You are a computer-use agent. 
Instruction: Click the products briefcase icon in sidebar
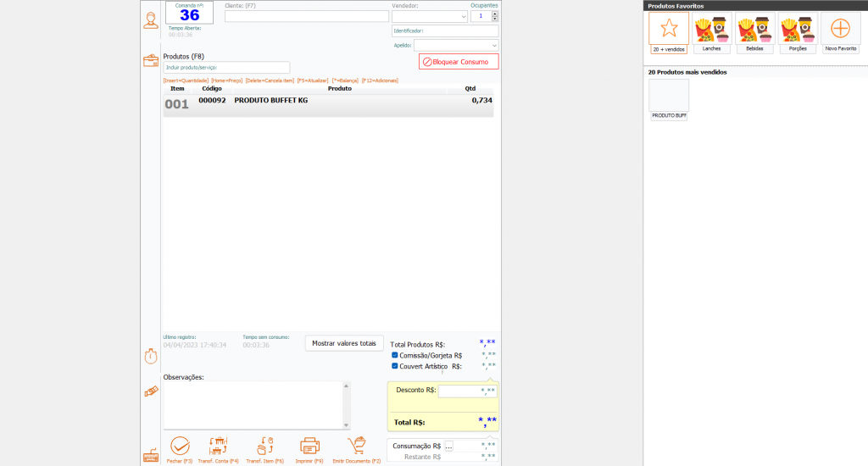coord(151,60)
